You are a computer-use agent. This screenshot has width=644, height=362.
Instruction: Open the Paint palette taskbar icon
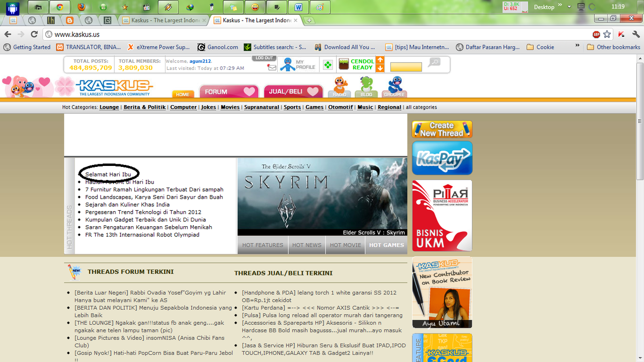pos(320,7)
